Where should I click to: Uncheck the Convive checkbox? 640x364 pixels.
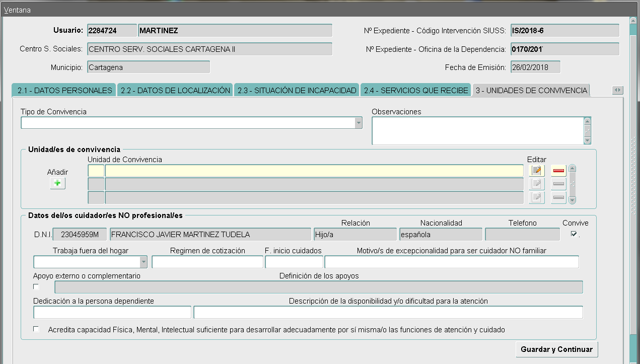[x=574, y=234]
